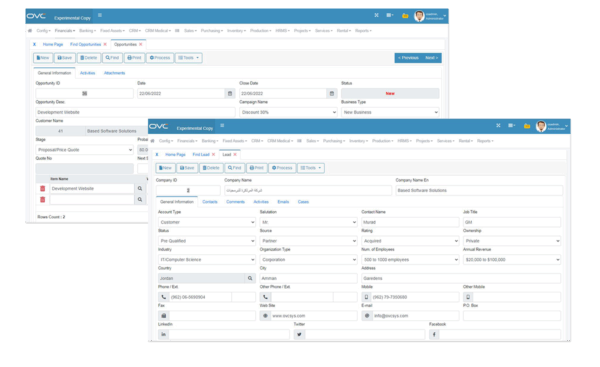The width and height of the screenshot is (600, 367).
Task: Click the mobile icon beside Other Mobile
Action: point(468,297)
